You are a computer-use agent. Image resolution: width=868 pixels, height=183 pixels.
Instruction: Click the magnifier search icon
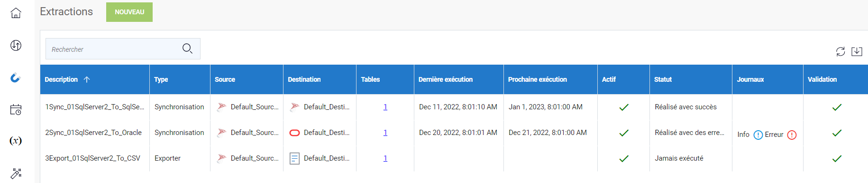187,48
